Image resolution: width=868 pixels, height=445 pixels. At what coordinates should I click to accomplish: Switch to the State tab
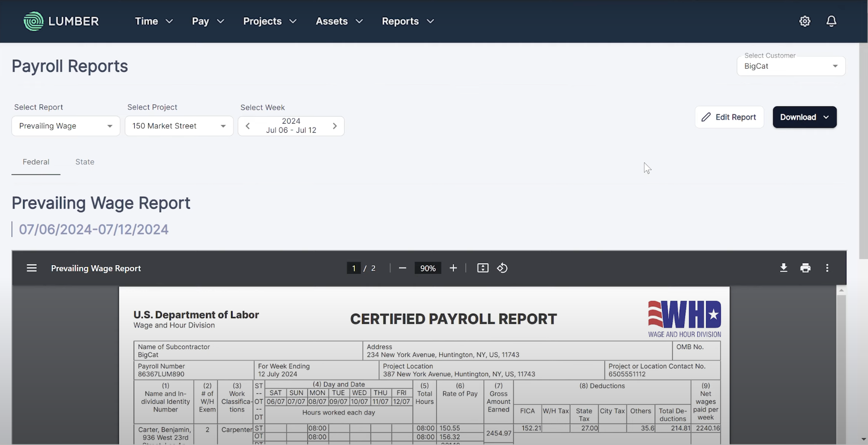tap(85, 162)
